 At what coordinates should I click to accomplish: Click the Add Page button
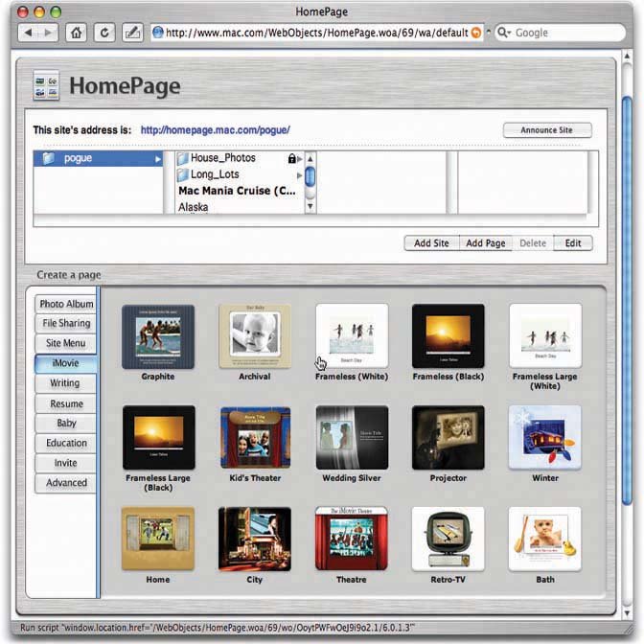(486, 243)
